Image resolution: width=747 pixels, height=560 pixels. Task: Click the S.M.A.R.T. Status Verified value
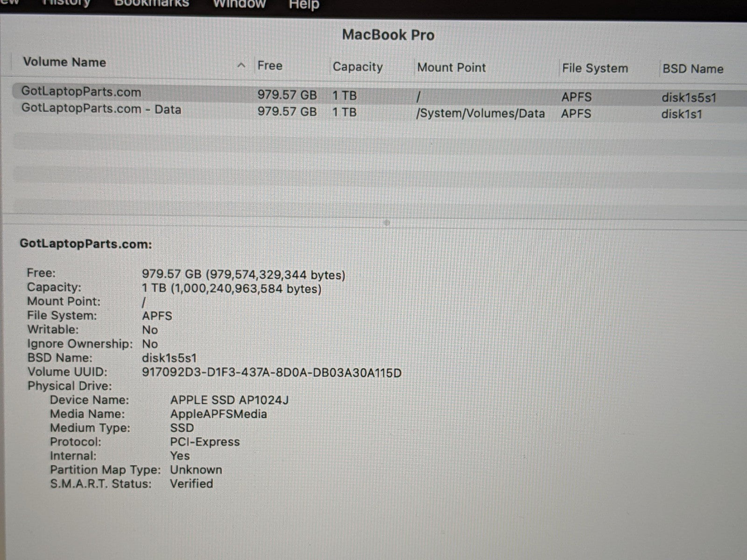pos(191,483)
